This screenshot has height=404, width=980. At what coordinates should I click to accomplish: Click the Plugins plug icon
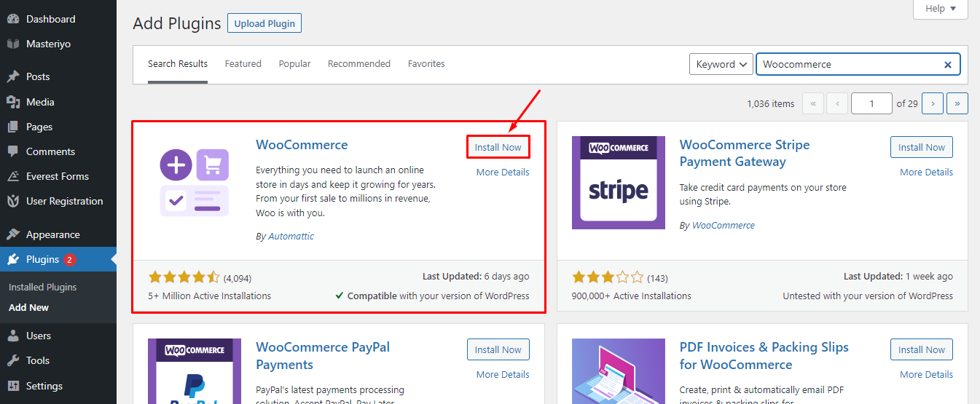[13, 259]
